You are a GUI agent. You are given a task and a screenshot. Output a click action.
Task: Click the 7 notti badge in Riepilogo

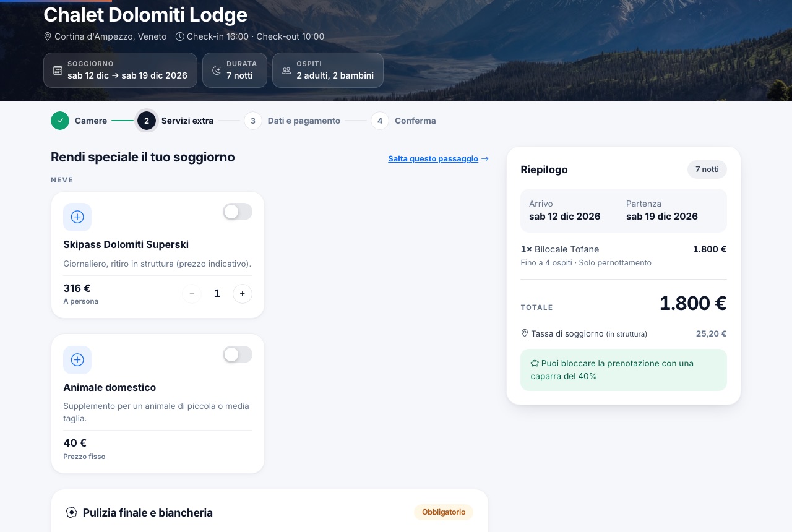pos(707,169)
